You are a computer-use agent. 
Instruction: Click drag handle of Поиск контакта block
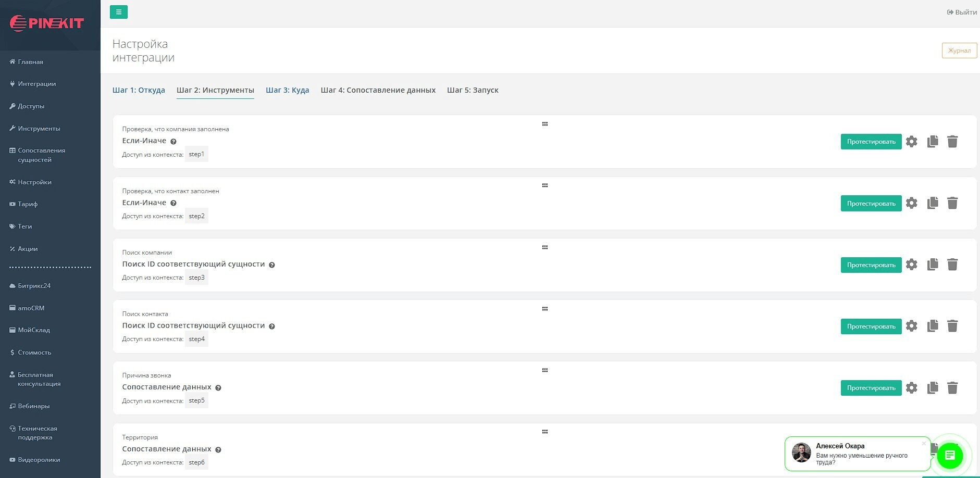point(544,309)
